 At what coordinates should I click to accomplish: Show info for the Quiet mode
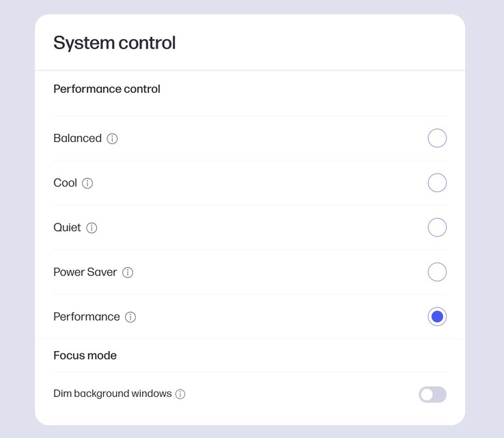click(92, 228)
